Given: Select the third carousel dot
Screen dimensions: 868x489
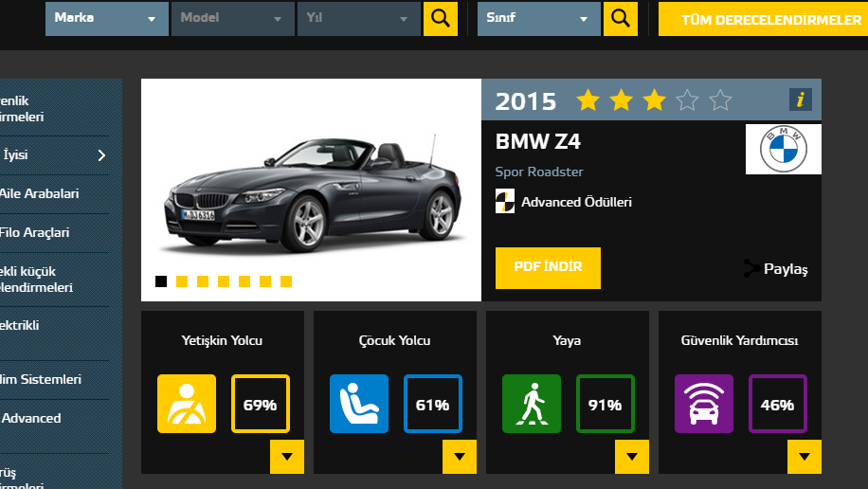Looking at the screenshot, I should 203,281.
